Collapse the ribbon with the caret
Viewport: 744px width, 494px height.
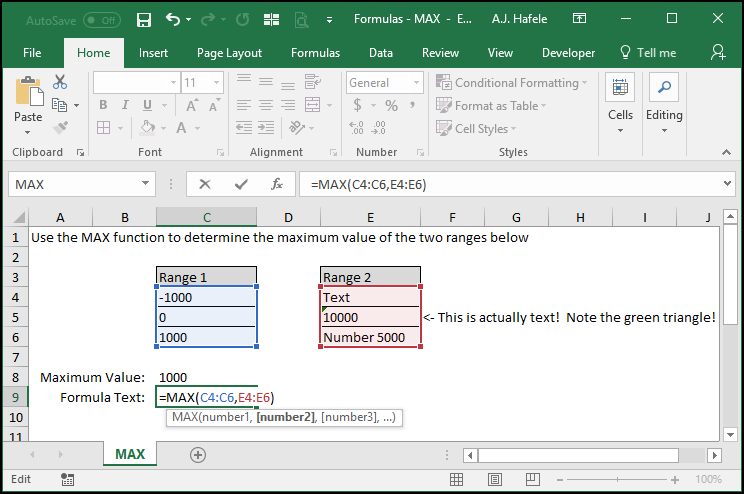point(726,152)
